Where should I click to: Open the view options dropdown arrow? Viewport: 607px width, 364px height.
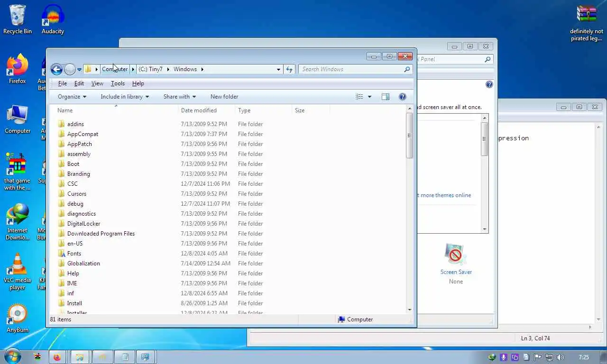pyautogui.click(x=369, y=97)
